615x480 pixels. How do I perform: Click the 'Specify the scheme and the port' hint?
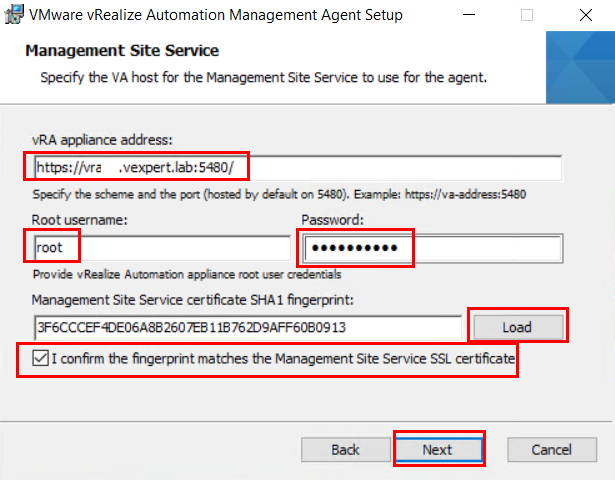pyautogui.click(x=279, y=195)
